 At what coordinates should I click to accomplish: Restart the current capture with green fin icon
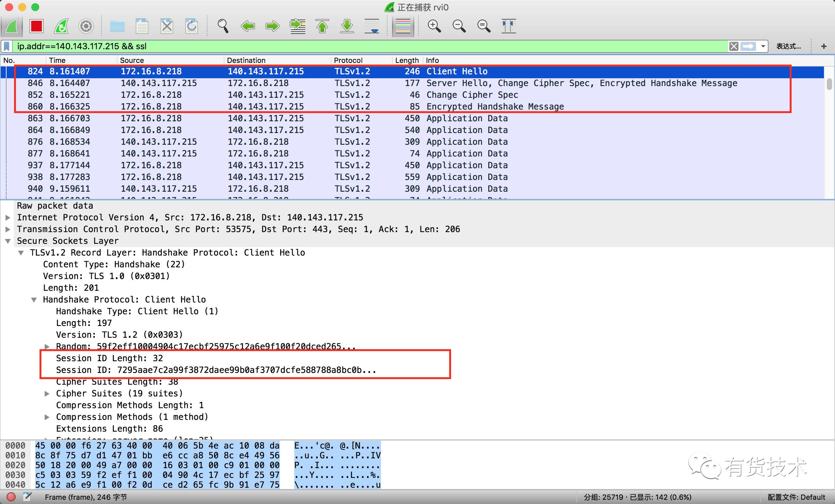[61, 26]
